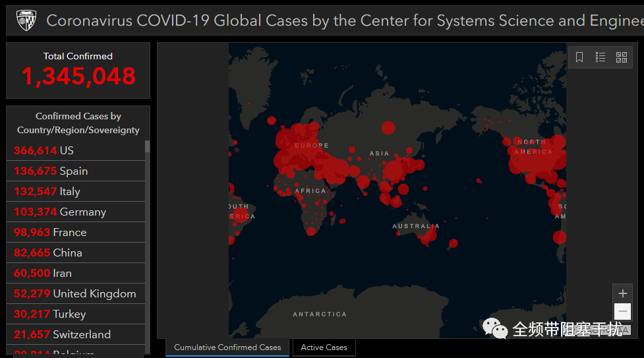Click the ANTARCTICA label on map

click(x=320, y=314)
